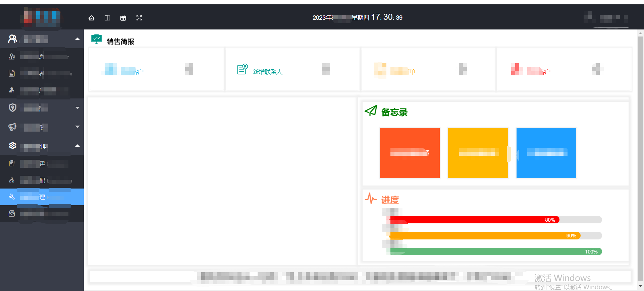
Task: Open the checklist icon submenu item
Action: (x=12, y=163)
